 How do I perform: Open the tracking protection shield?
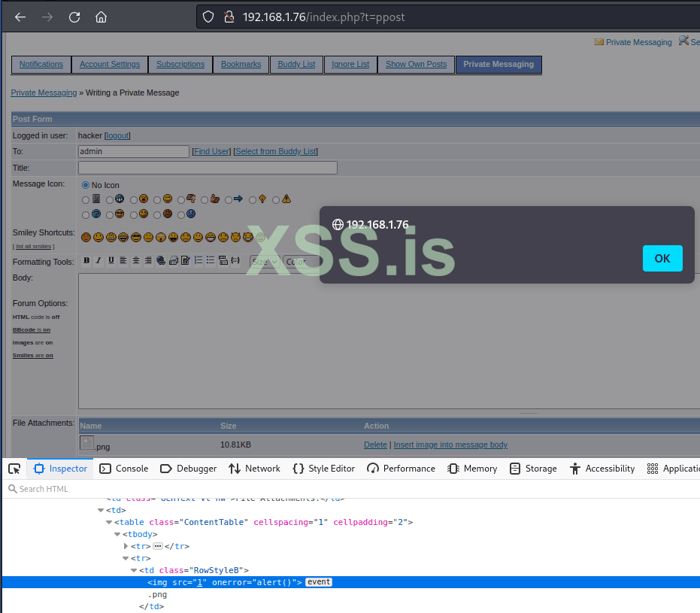(x=208, y=17)
